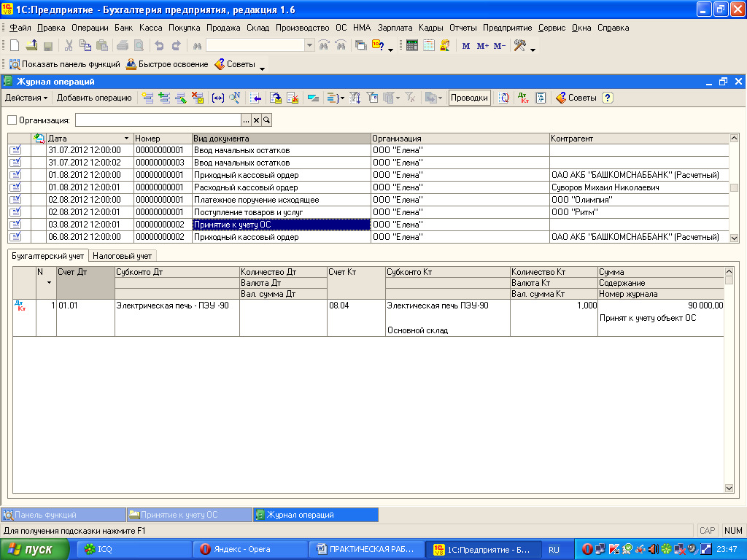This screenshot has height=560, width=747.
Task: Click the filter by current value icon
Action: click(372, 98)
